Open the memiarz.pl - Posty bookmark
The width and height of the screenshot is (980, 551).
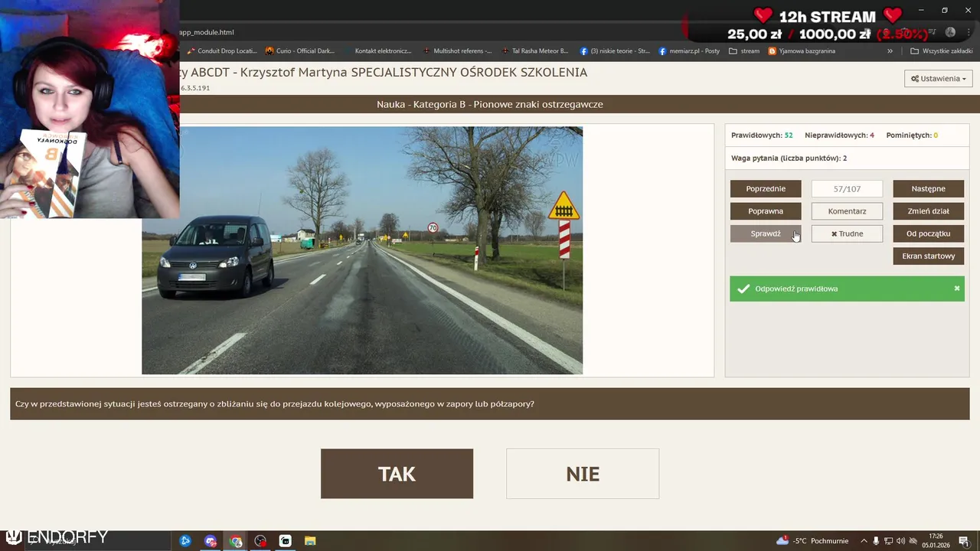coord(689,51)
